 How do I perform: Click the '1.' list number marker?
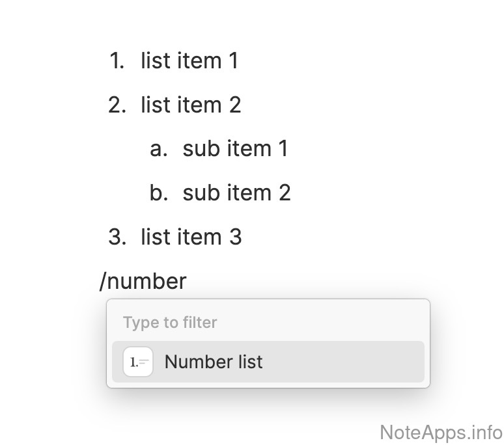117,61
